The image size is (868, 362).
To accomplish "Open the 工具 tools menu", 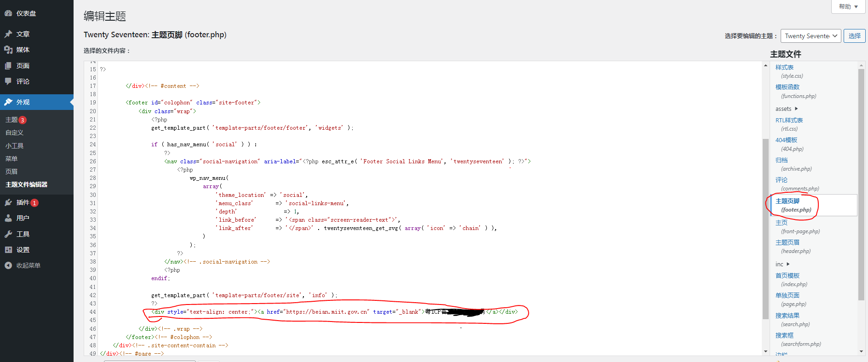I will point(37,234).
